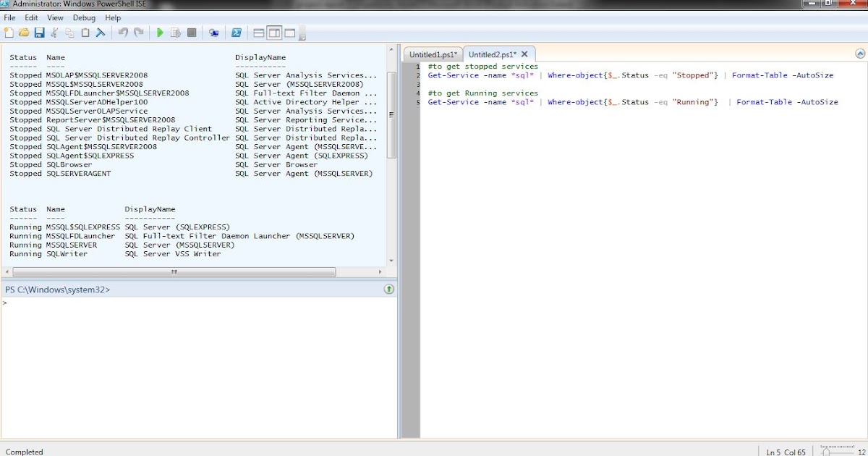Save the current script

[39, 33]
